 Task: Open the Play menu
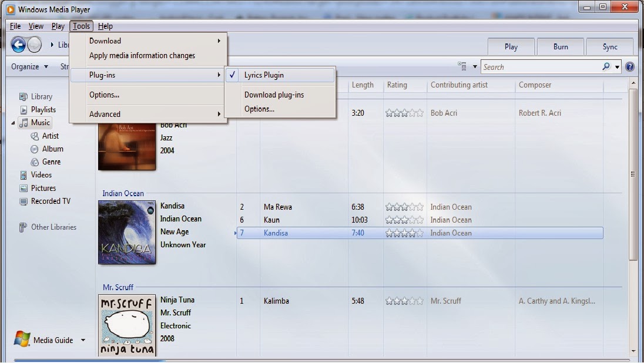[58, 26]
